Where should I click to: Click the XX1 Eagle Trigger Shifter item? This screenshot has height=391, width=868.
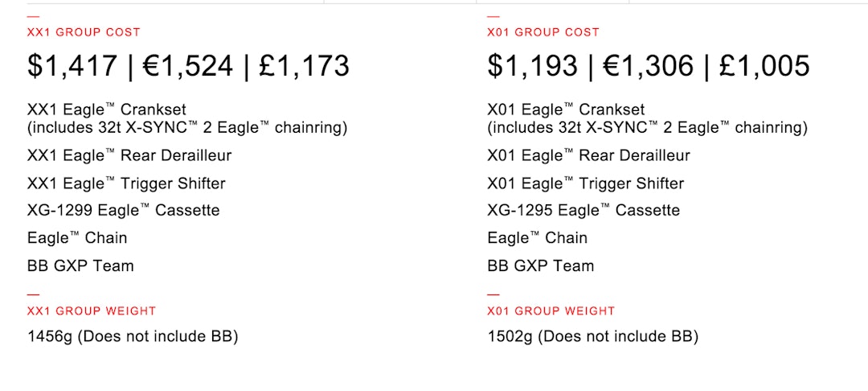click(126, 183)
